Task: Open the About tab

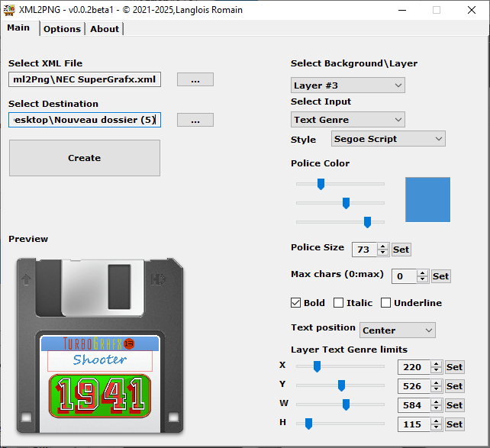Action: coord(105,29)
